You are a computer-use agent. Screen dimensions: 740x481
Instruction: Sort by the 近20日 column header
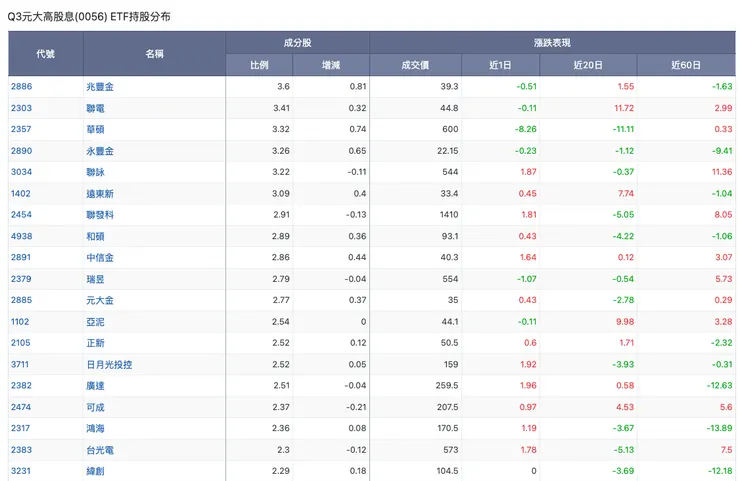pos(588,65)
